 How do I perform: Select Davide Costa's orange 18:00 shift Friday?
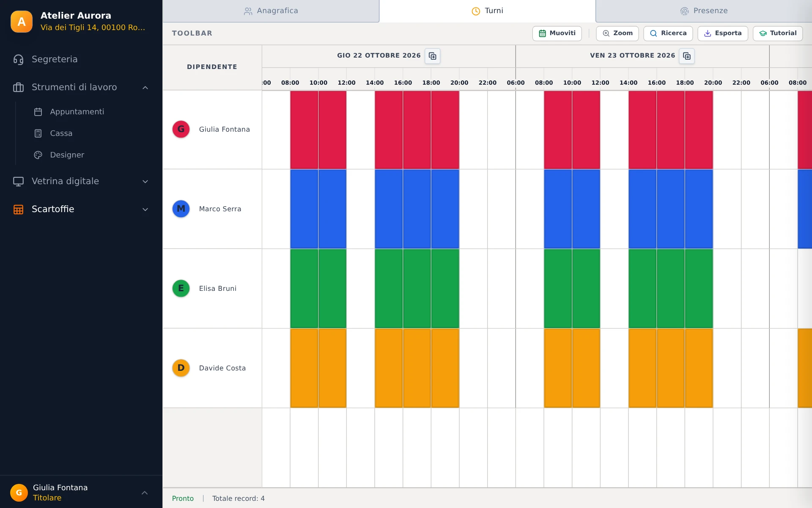(x=699, y=368)
